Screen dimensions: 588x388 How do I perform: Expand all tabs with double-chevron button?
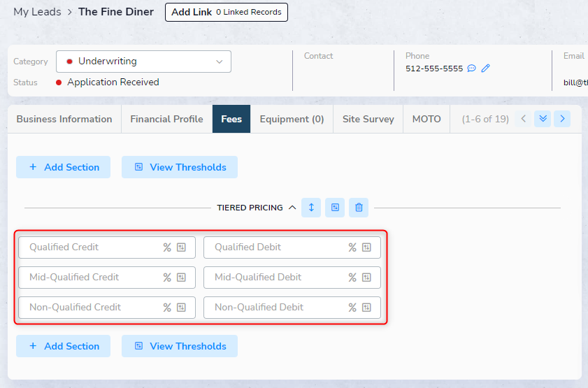tap(543, 119)
